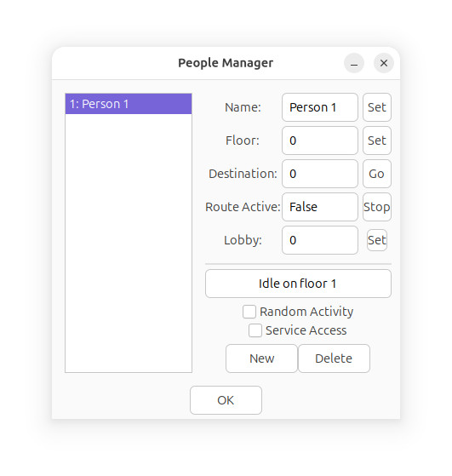Viewport: 452px width, 476px height.
Task: Apply the name with its Set button
Action: pos(377,107)
